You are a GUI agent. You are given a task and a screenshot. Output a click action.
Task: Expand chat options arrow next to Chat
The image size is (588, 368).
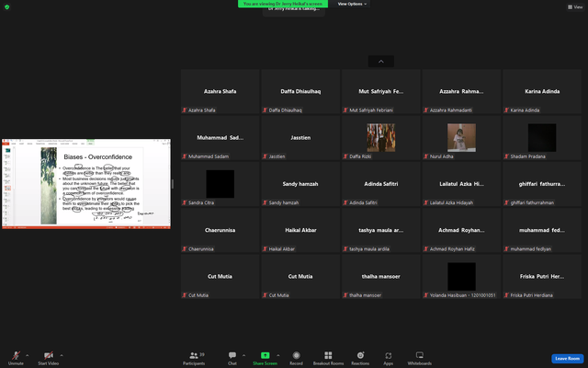(243, 355)
